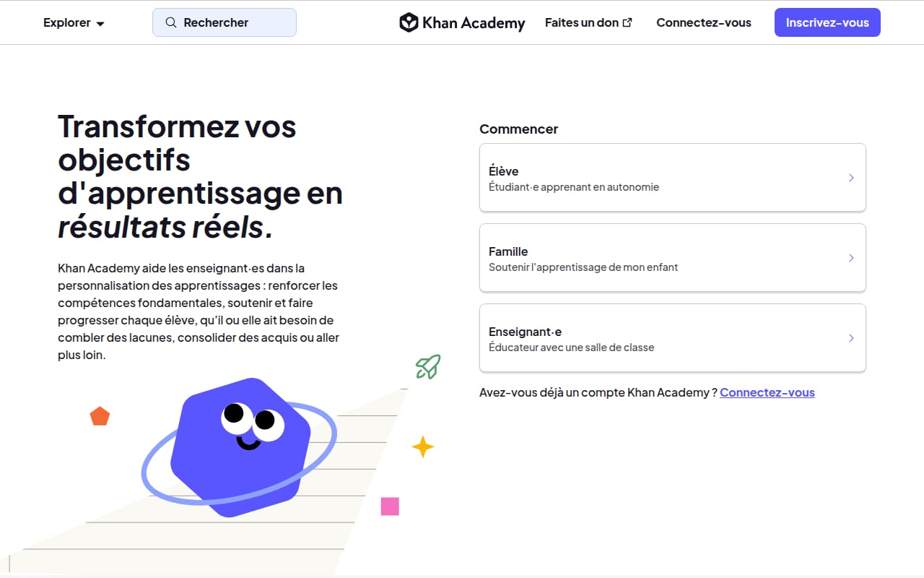
Task: Click the Connectez-vous link below the cards
Action: coord(767,392)
